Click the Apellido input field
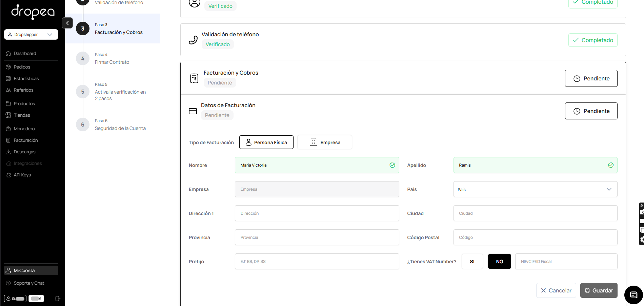 coord(536,165)
